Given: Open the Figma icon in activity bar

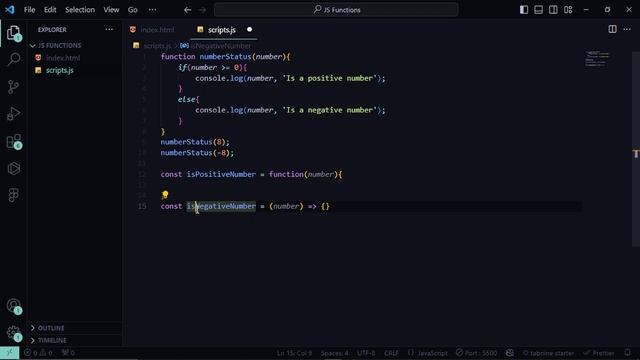Looking at the screenshot, I should coord(13,195).
